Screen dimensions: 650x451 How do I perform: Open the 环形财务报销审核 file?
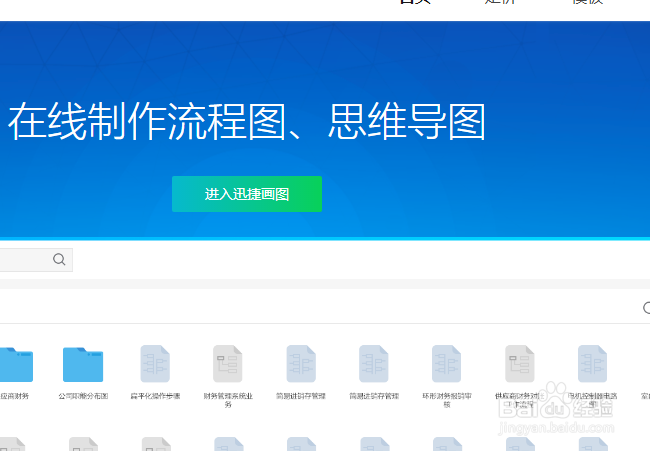[446, 364]
